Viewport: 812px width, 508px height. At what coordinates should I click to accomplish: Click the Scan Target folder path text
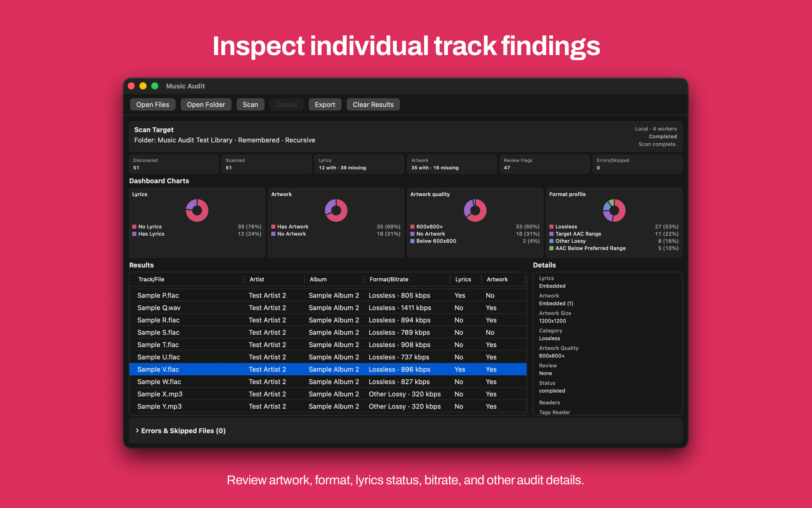224,140
